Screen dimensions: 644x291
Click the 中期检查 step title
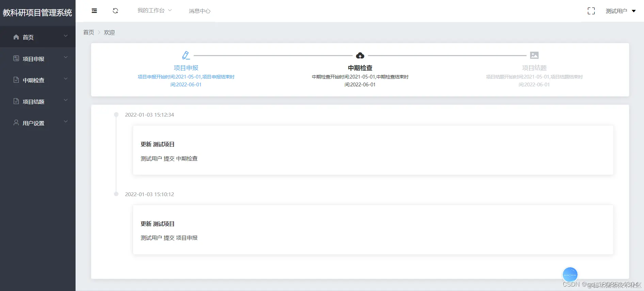point(360,68)
